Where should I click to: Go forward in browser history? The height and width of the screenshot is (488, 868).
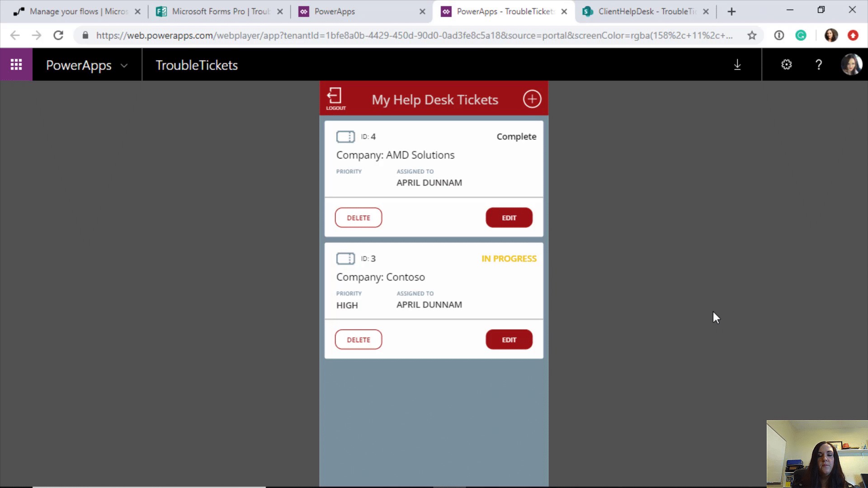tap(37, 35)
